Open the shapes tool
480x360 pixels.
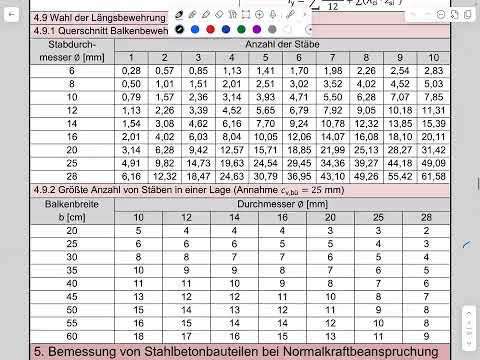[232, 14]
